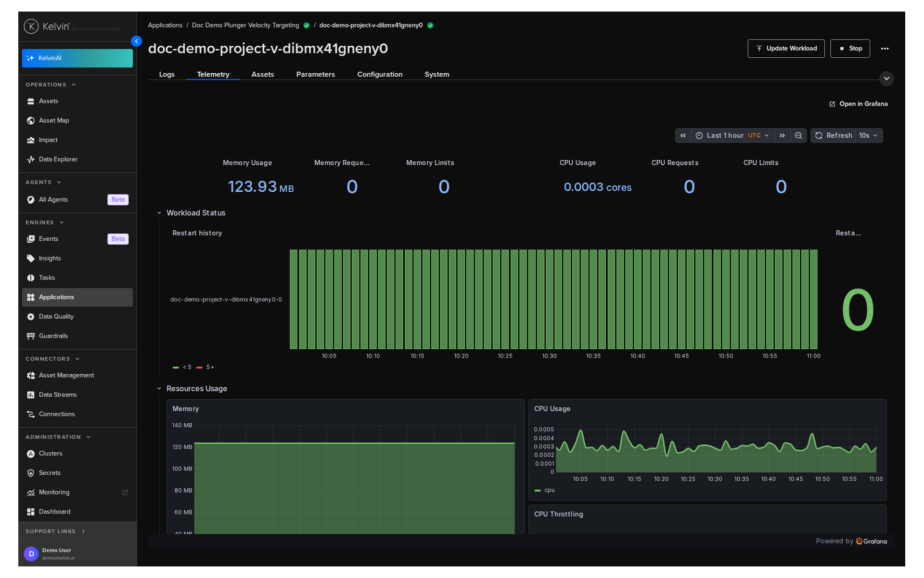Screen dimensions: 924x578
Task: Go to Guardrails in sidebar
Action: tap(53, 336)
